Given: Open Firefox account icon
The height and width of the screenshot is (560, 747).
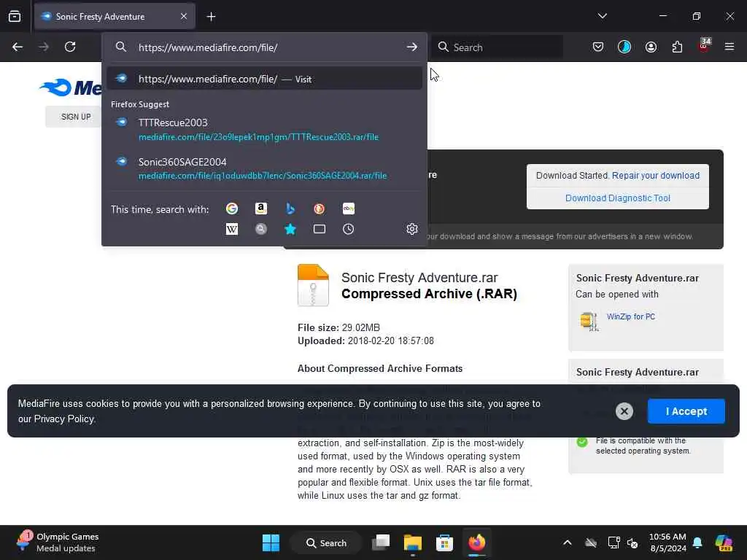Looking at the screenshot, I should [651, 47].
